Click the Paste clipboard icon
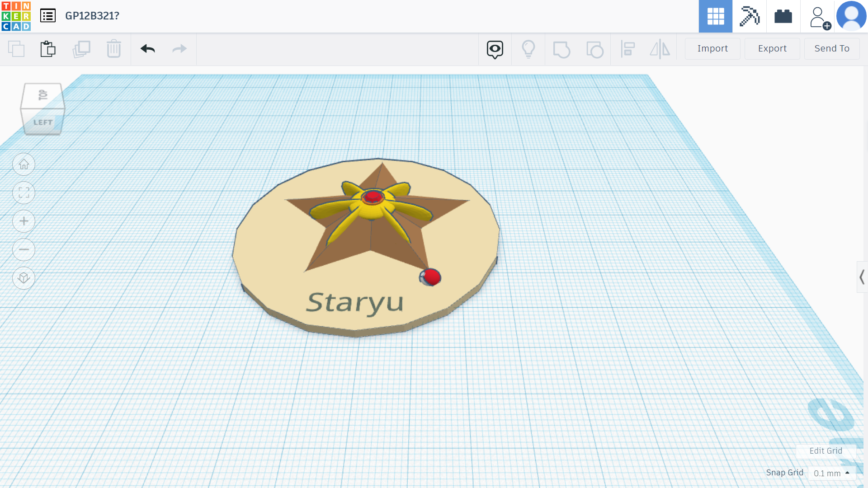Viewport: 868px width, 488px height. 48,49
